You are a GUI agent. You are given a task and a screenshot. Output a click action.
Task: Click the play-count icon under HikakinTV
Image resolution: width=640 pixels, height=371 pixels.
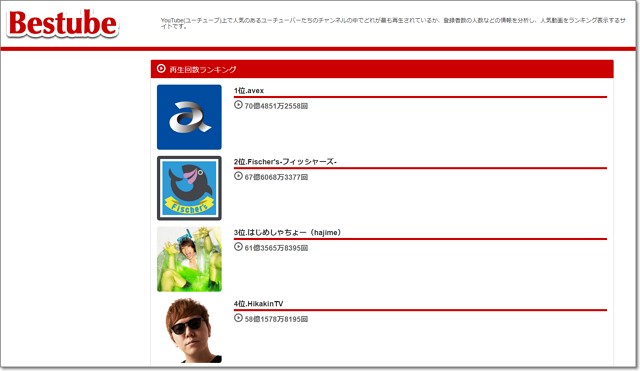[238, 318]
